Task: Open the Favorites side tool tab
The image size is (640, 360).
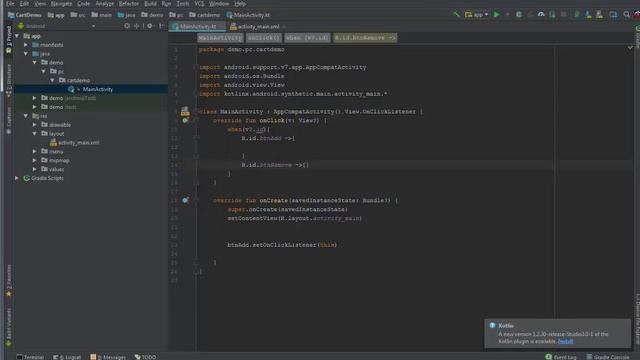Action: tap(9, 281)
